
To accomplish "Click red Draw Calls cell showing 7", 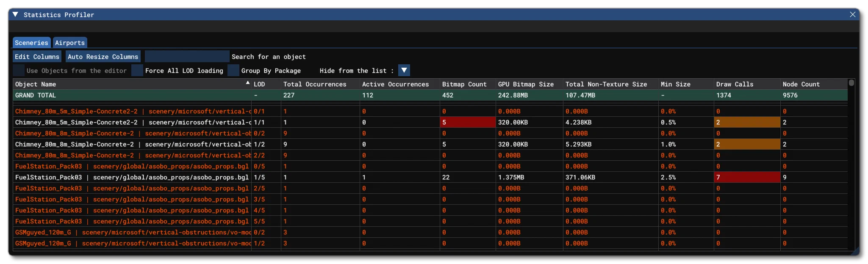I will (x=747, y=177).
